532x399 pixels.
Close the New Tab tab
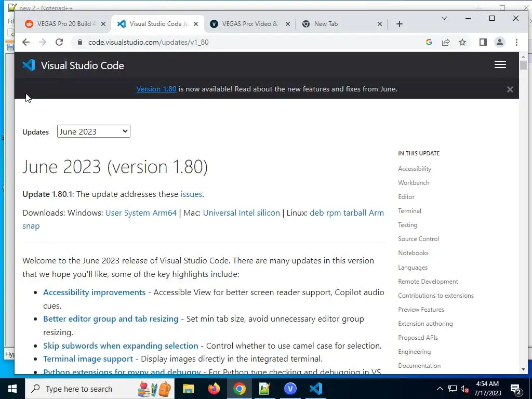(x=380, y=24)
